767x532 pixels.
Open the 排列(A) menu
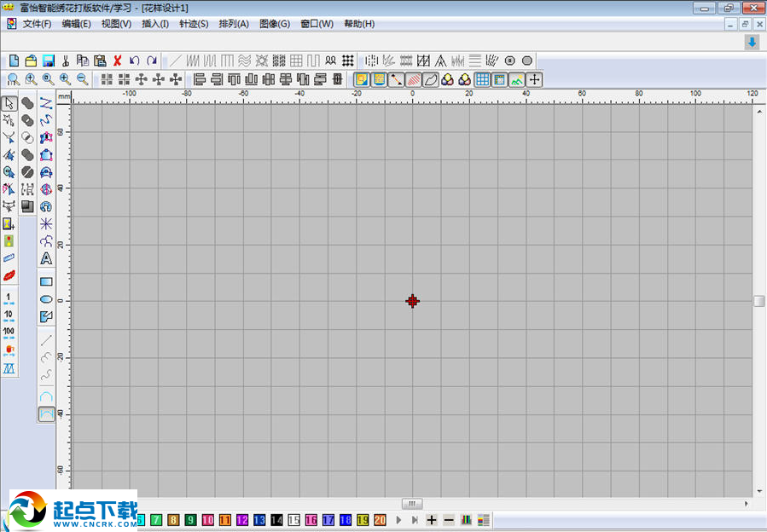(234, 24)
